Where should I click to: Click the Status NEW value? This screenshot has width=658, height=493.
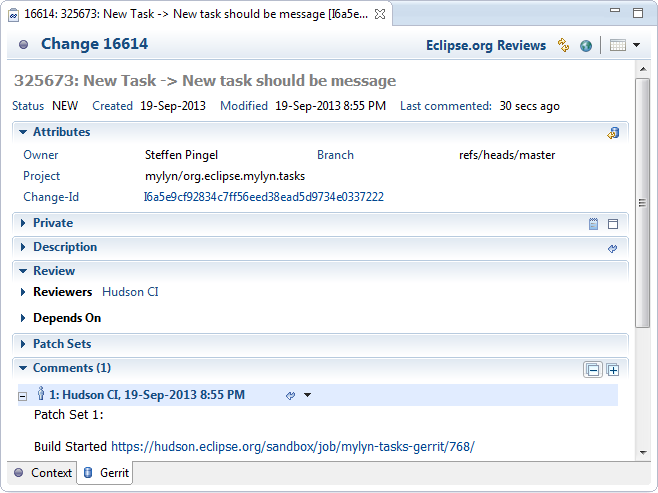coord(65,106)
